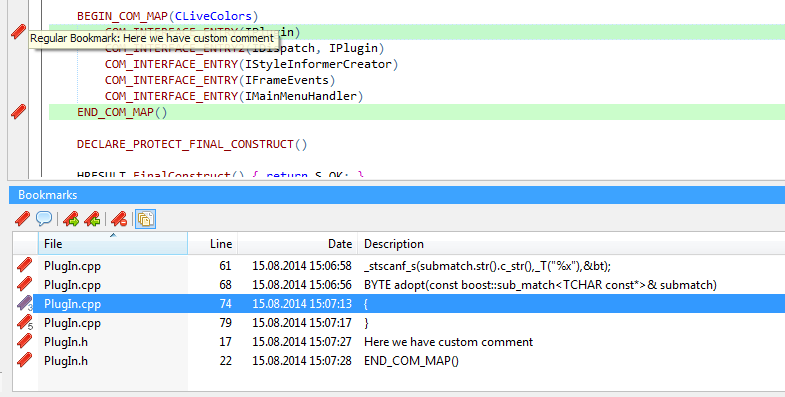
Task: Click the 'BYTE adopt(const boost::sub_match' description
Action: coord(540,285)
